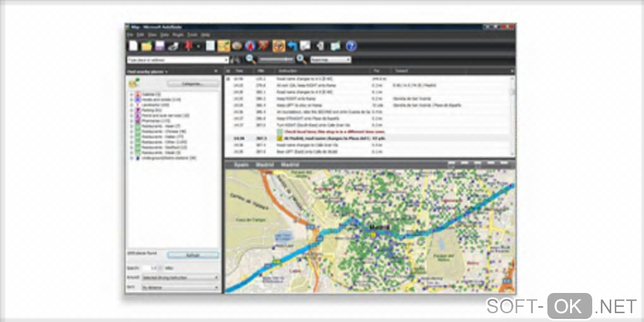Expand the Pharmacies category

(x=132, y=121)
